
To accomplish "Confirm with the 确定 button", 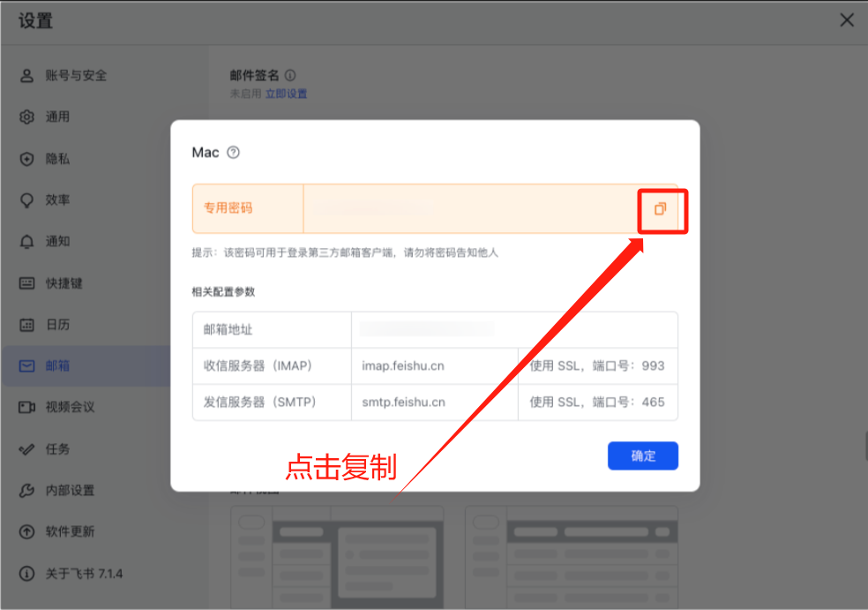I will [x=643, y=456].
